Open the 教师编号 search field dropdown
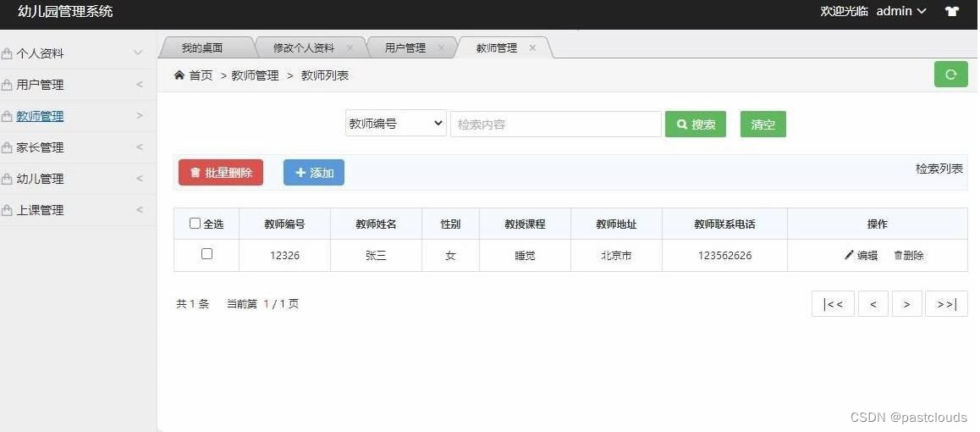This screenshot has width=980, height=432. pyautogui.click(x=396, y=124)
